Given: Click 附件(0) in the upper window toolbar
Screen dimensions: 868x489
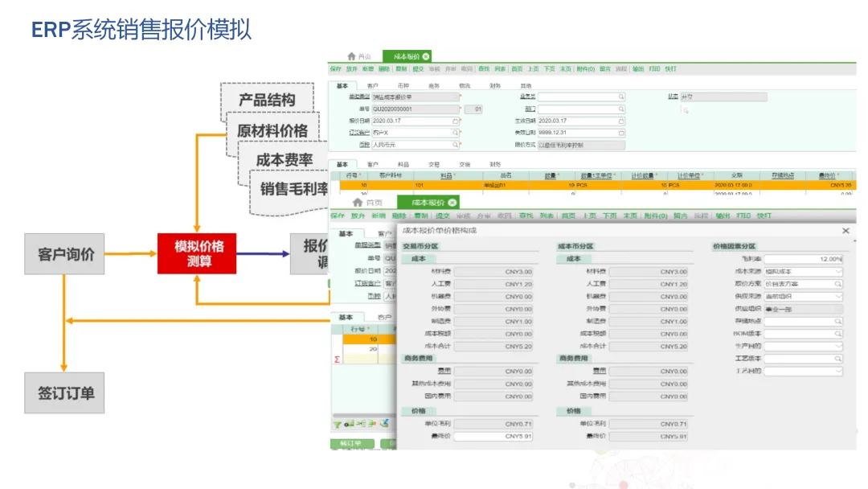Looking at the screenshot, I should (x=585, y=69).
